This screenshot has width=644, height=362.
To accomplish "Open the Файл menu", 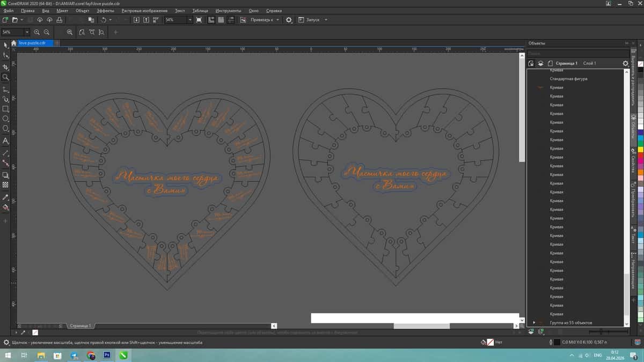I will (x=9, y=11).
